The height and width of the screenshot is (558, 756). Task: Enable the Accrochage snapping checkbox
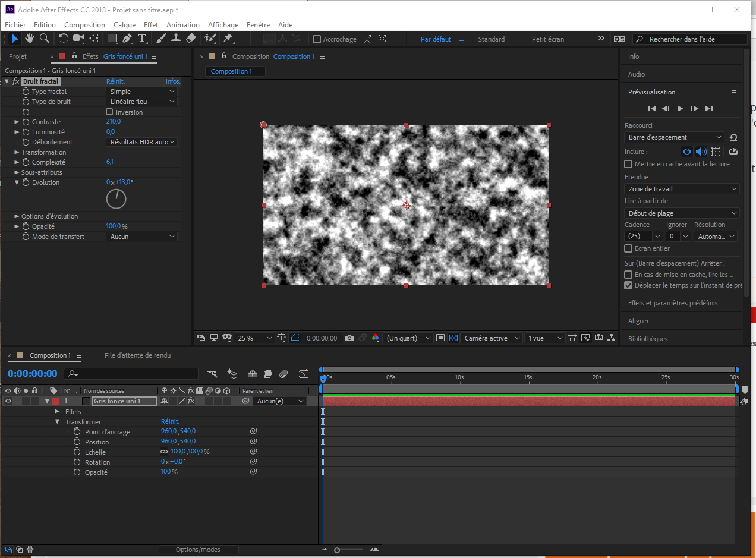pos(317,39)
